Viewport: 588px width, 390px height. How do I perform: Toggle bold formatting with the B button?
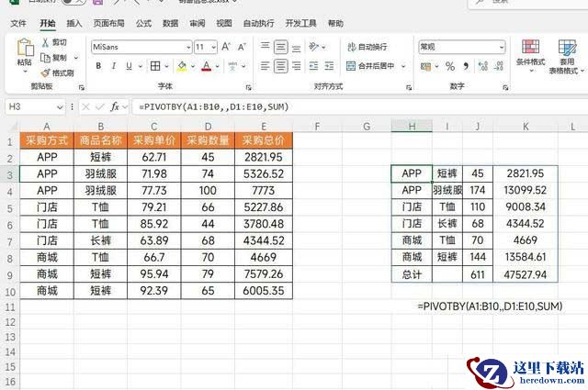[98, 66]
